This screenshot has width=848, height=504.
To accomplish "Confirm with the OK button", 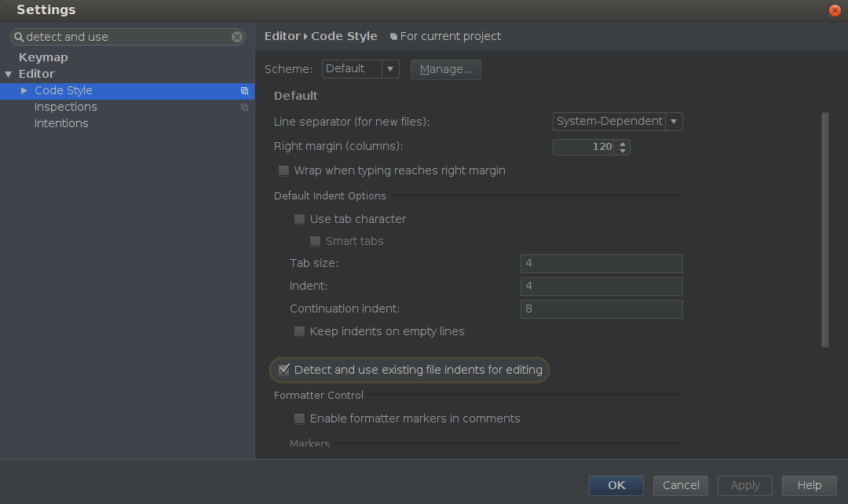I will point(616,486).
